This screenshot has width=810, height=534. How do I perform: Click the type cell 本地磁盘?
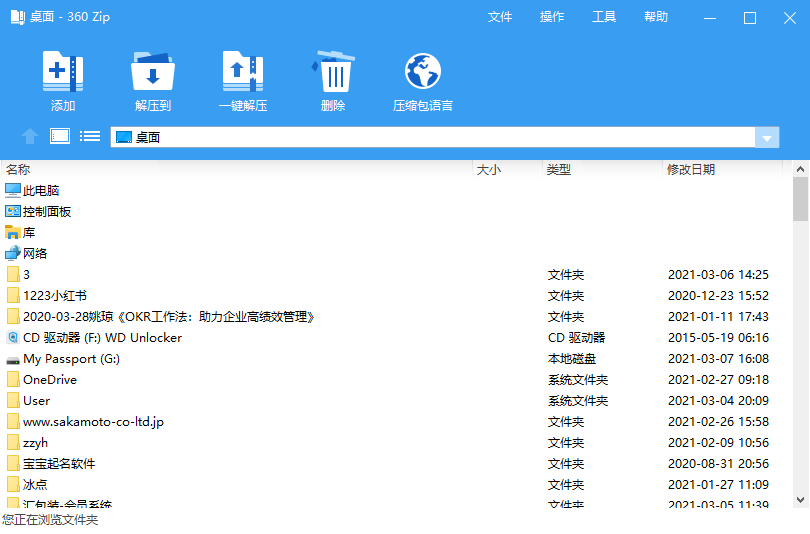(x=572, y=358)
